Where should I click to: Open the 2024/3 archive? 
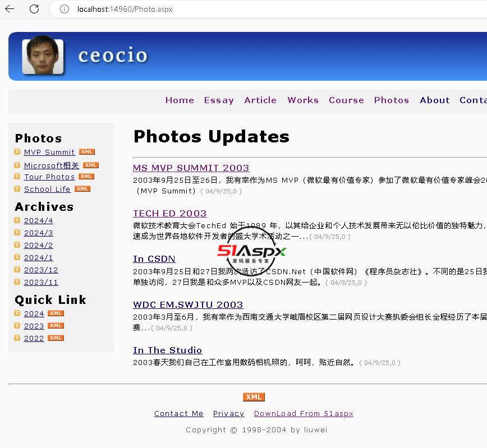point(39,233)
